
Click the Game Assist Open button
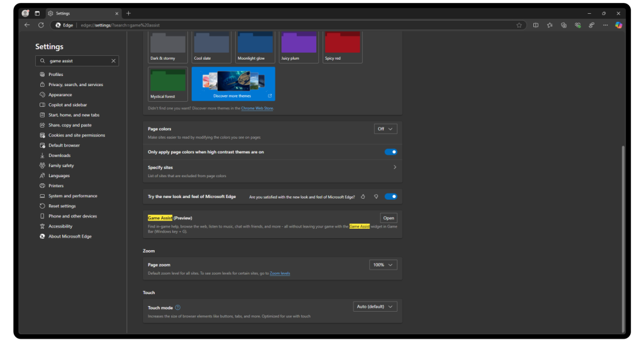tap(388, 218)
